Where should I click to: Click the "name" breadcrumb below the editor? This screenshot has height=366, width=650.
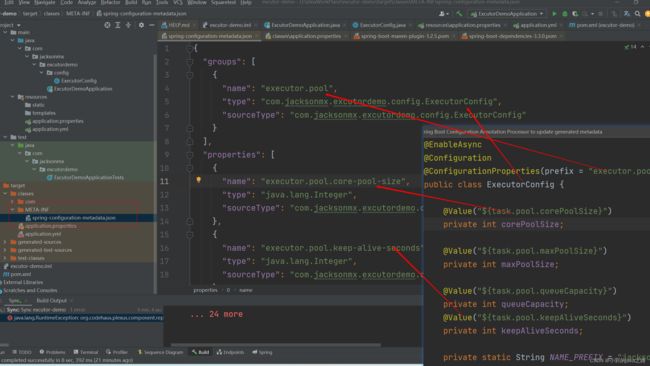point(245,290)
